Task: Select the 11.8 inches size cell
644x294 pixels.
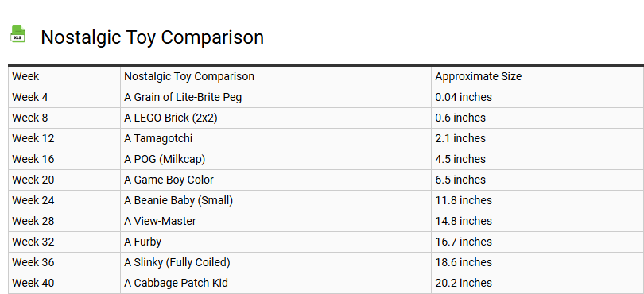Action: click(537, 201)
